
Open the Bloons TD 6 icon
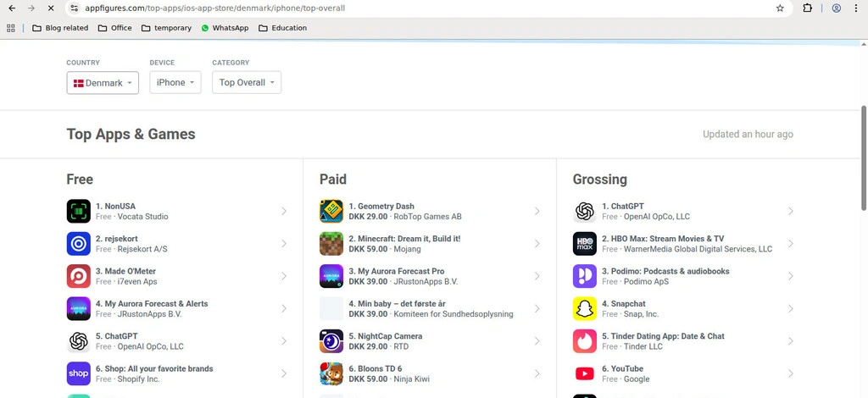pos(331,373)
